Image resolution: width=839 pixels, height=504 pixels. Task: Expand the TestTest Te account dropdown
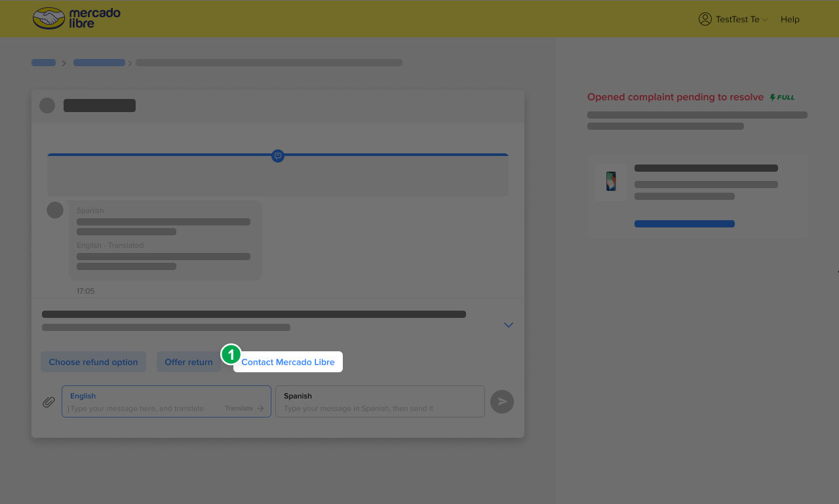tap(765, 20)
